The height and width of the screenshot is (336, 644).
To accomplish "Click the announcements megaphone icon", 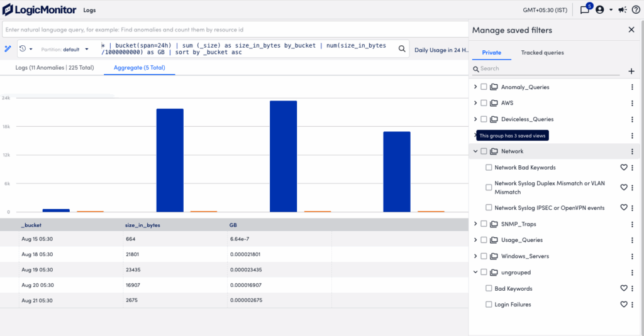I will point(622,10).
